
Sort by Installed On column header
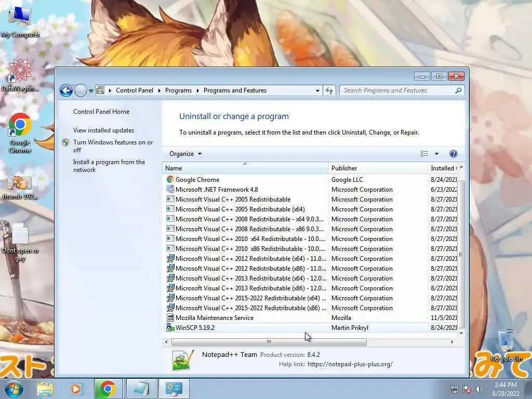443,168
